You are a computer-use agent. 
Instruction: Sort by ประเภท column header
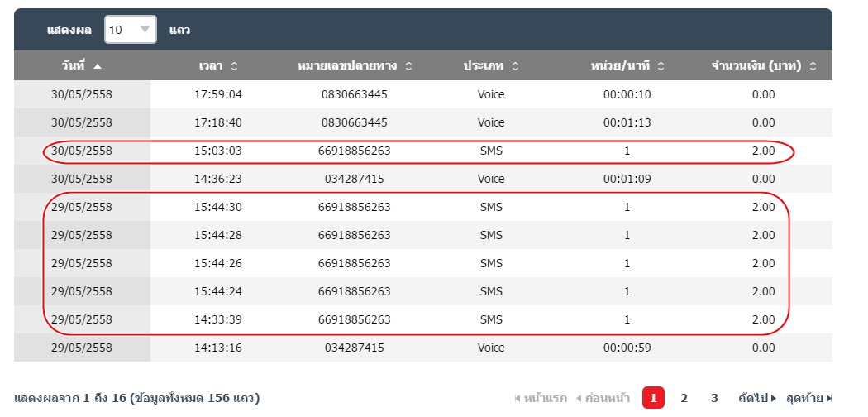(x=491, y=66)
